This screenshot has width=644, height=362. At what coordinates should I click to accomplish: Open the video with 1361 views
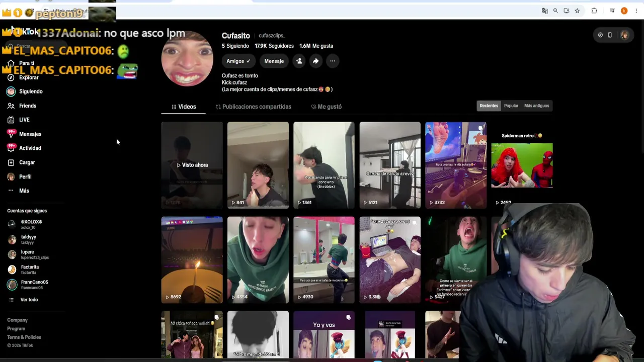[x=324, y=165]
